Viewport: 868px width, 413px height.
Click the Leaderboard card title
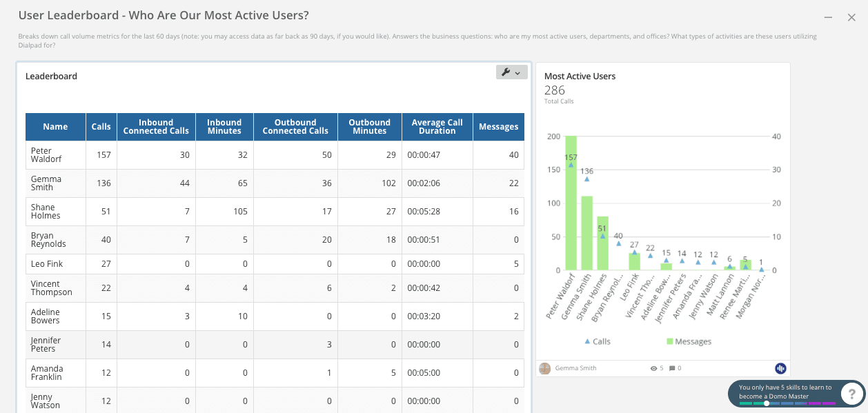pyautogui.click(x=51, y=76)
